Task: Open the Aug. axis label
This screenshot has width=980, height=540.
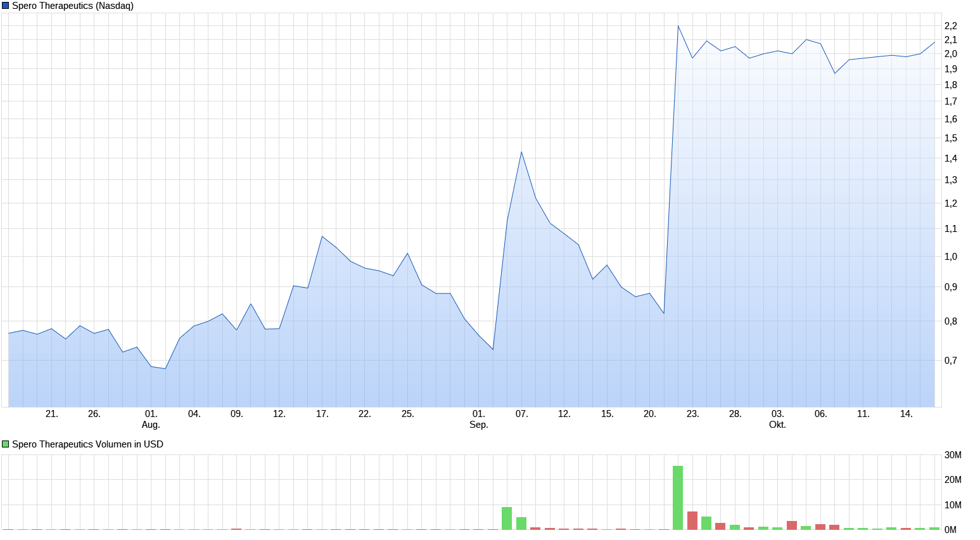Action: click(x=150, y=425)
